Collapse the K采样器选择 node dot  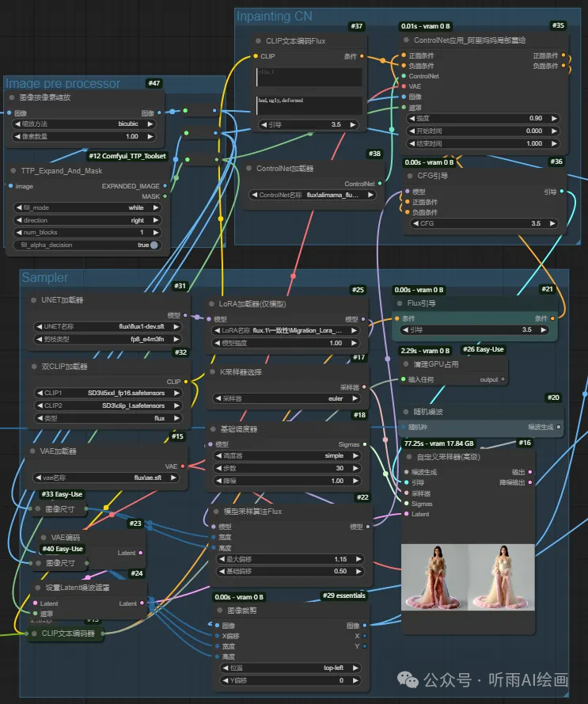(x=212, y=371)
